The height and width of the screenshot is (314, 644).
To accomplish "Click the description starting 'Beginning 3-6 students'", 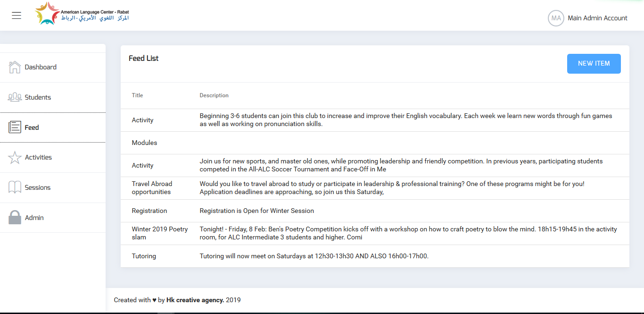I will tap(406, 120).
